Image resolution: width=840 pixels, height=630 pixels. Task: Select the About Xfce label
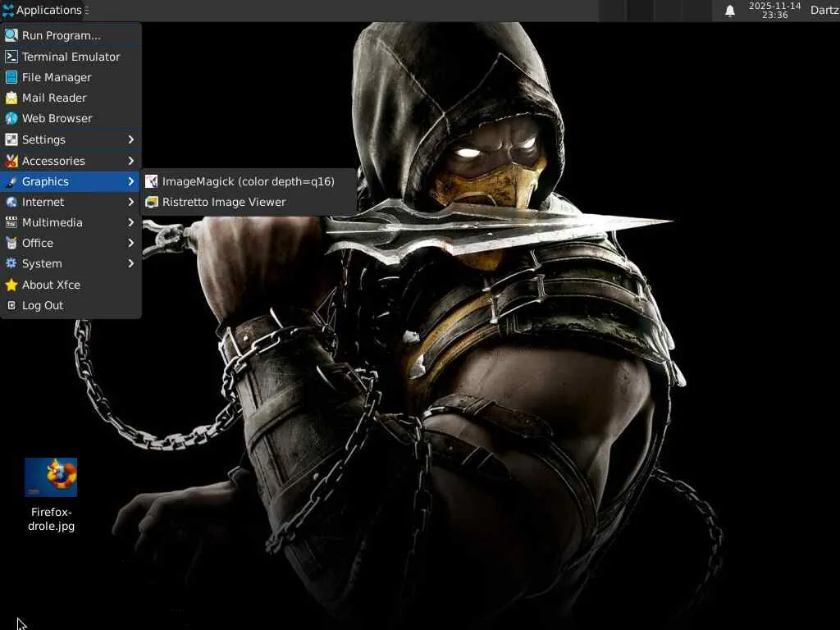click(x=51, y=285)
